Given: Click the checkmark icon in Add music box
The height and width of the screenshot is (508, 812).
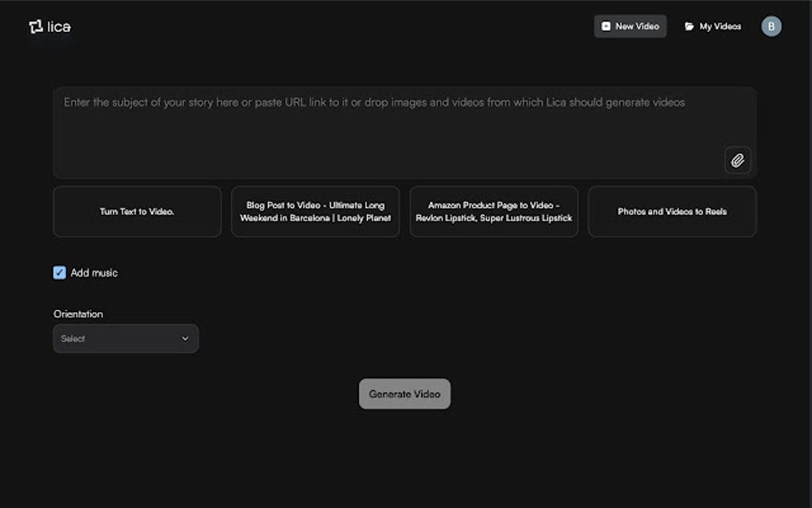Looking at the screenshot, I should pos(59,272).
